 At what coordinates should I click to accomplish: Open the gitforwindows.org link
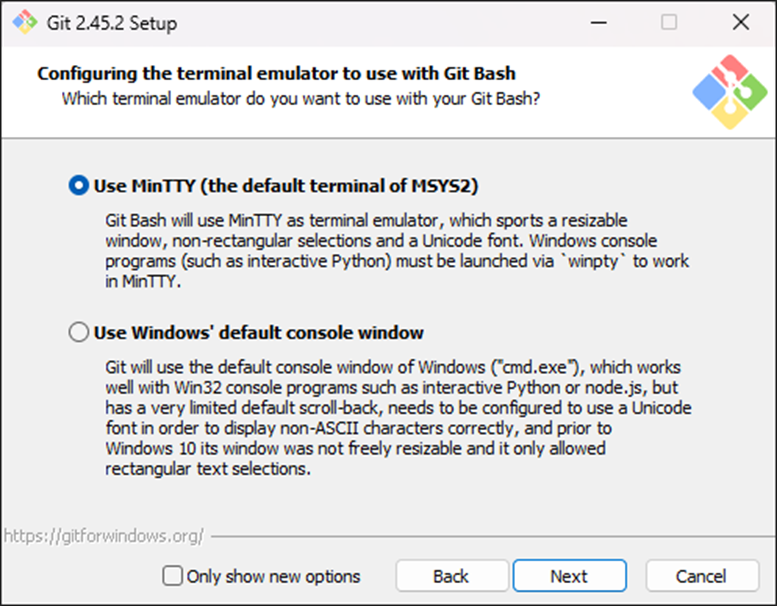103,536
